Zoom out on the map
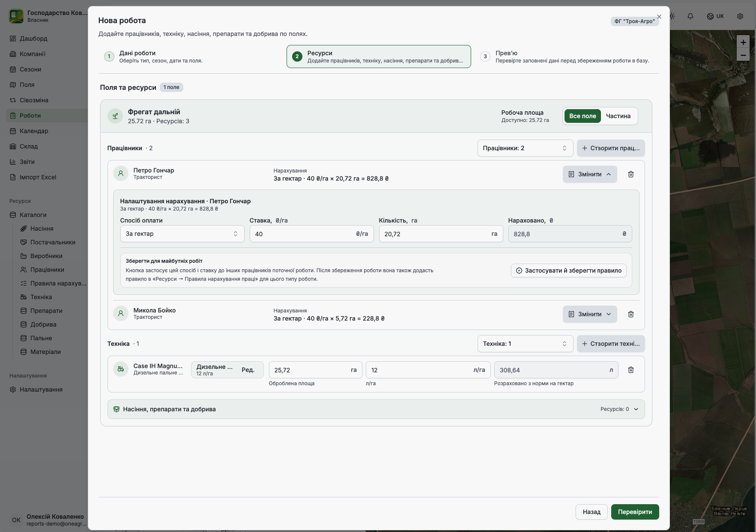The height and width of the screenshot is (532, 756). (x=743, y=55)
